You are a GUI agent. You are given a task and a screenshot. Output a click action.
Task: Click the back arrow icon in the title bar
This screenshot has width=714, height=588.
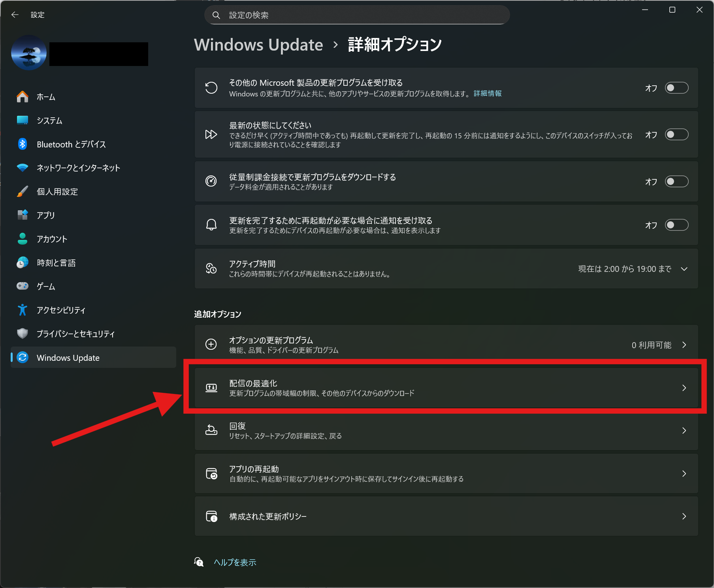(15, 15)
